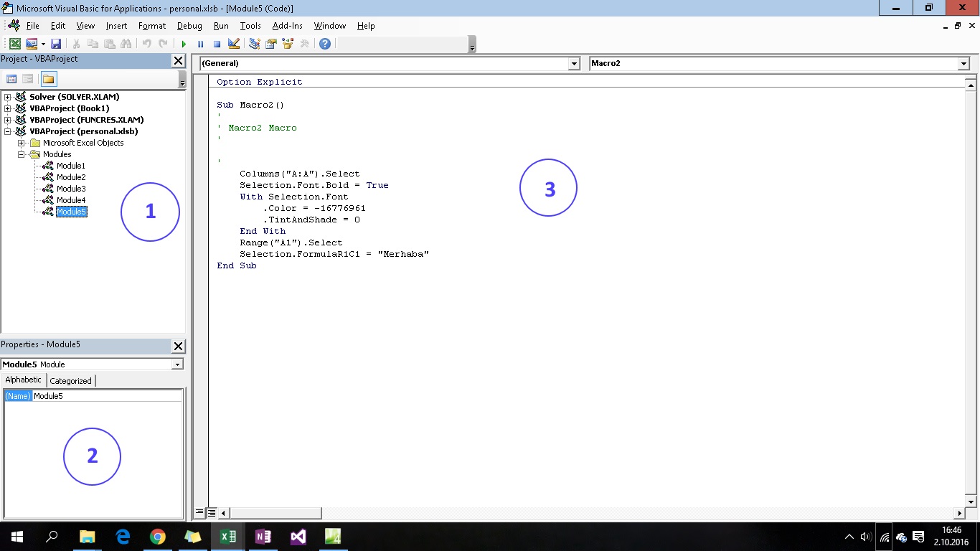The height and width of the screenshot is (551, 980).
Task: Click the '.TintAndShade = 0' code line
Action: click(x=311, y=220)
